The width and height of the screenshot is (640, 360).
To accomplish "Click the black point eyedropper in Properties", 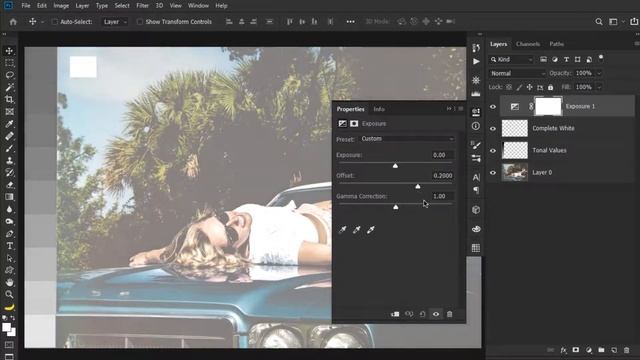I will coord(342,230).
